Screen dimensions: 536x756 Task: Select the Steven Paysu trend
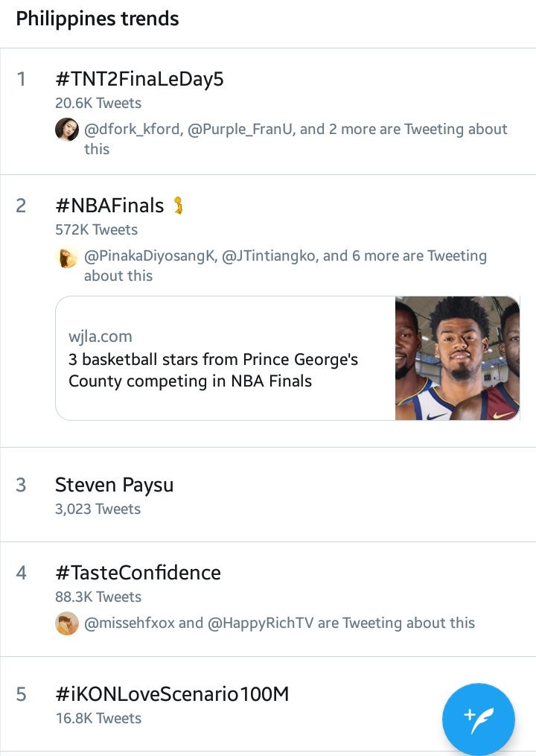point(114,485)
